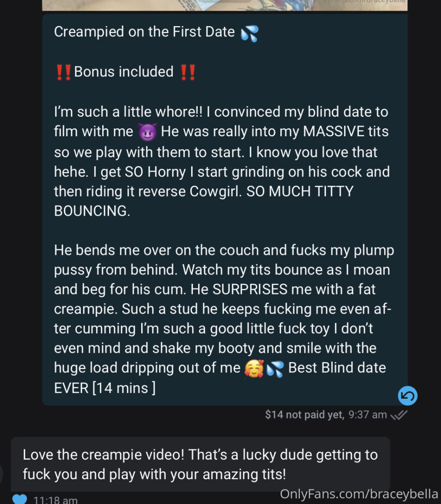Click the 11:18 am timestamp
Screen dimensions: 441x504
[x=55, y=500]
